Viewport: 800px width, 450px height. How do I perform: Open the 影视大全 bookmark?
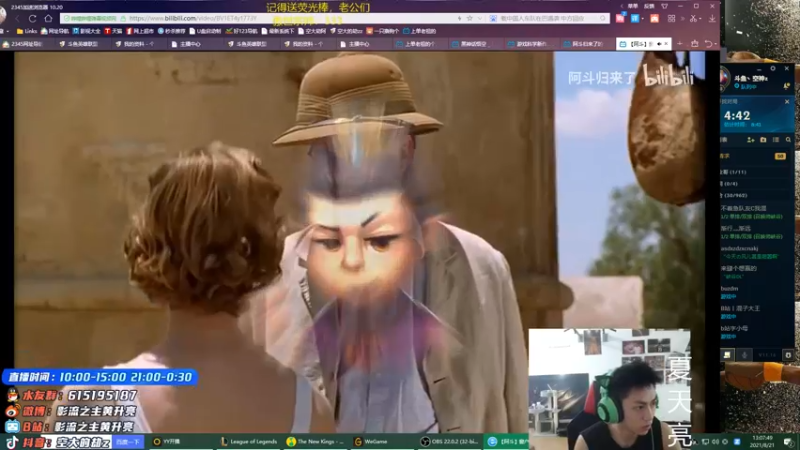[x=86, y=31]
